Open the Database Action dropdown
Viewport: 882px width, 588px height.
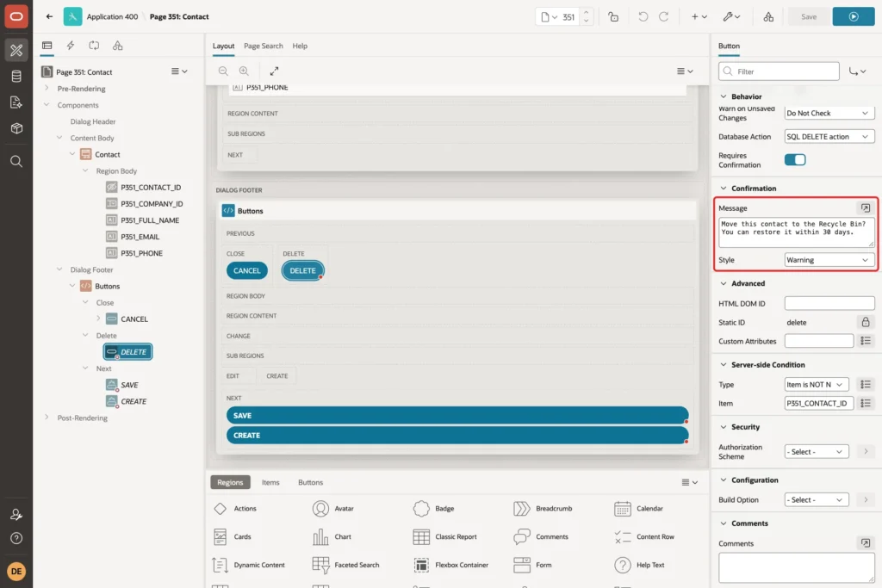pyautogui.click(x=829, y=137)
